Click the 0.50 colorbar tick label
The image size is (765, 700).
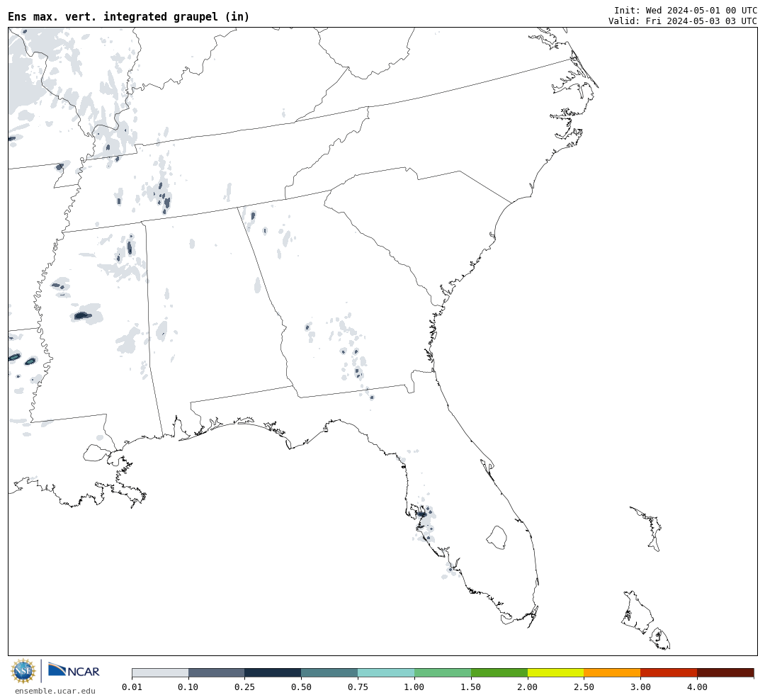pyautogui.click(x=302, y=687)
